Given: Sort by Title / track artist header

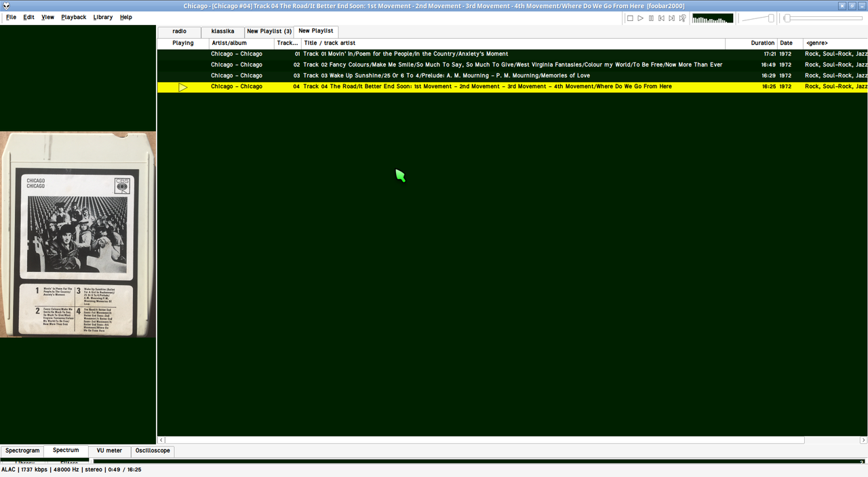Looking at the screenshot, I should pyautogui.click(x=513, y=43).
